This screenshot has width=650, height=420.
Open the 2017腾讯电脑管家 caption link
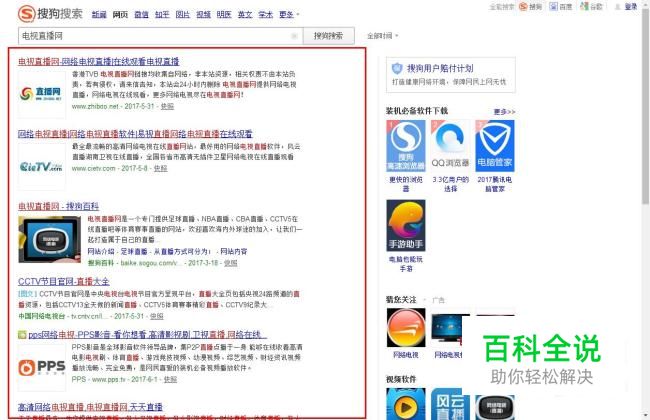pos(495,184)
